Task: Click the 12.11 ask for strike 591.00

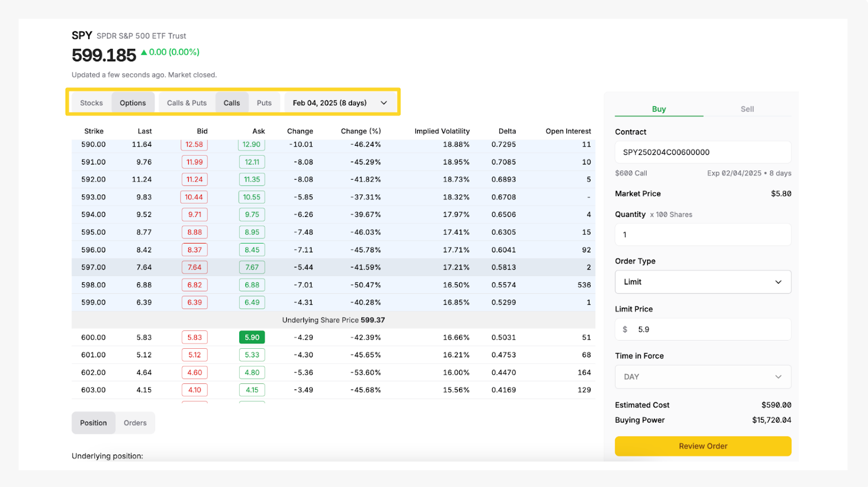Action: 252,162
